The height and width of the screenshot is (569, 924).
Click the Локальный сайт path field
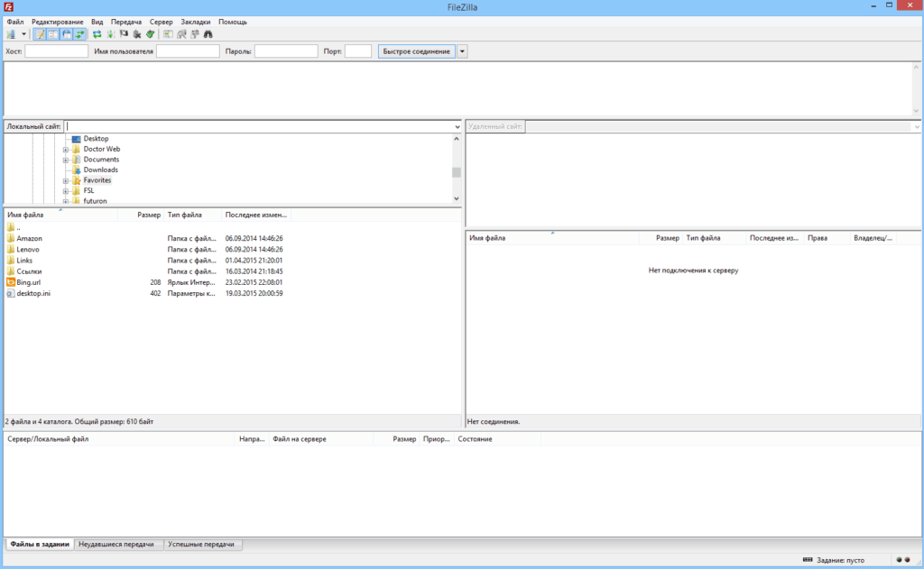[258, 126]
